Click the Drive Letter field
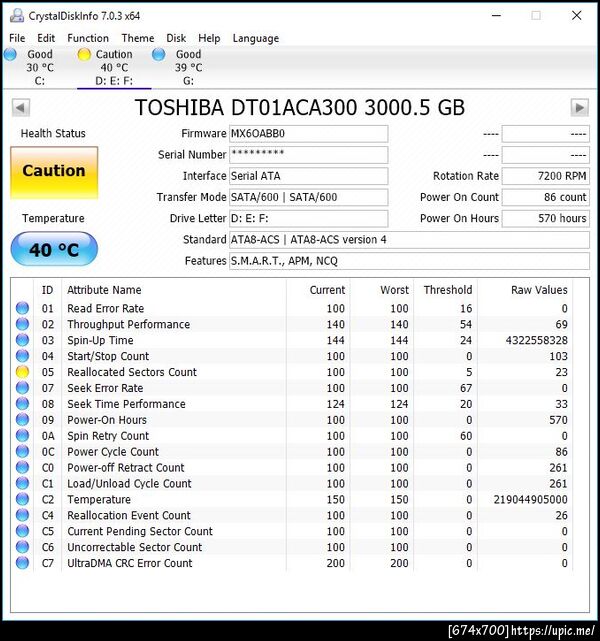 coord(309,219)
